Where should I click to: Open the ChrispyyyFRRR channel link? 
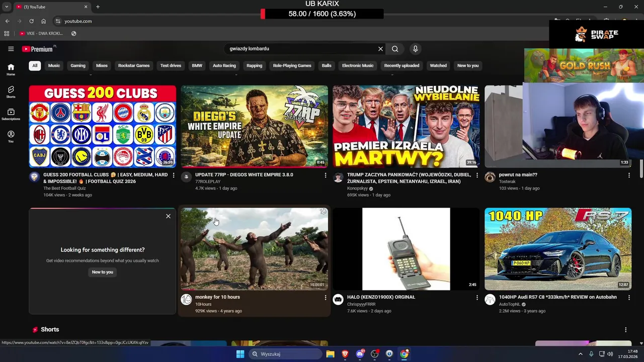[x=361, y=304]
